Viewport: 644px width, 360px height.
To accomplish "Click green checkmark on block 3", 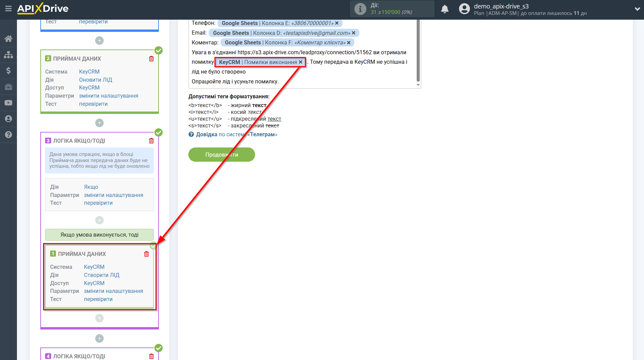I will pos(159,133).
